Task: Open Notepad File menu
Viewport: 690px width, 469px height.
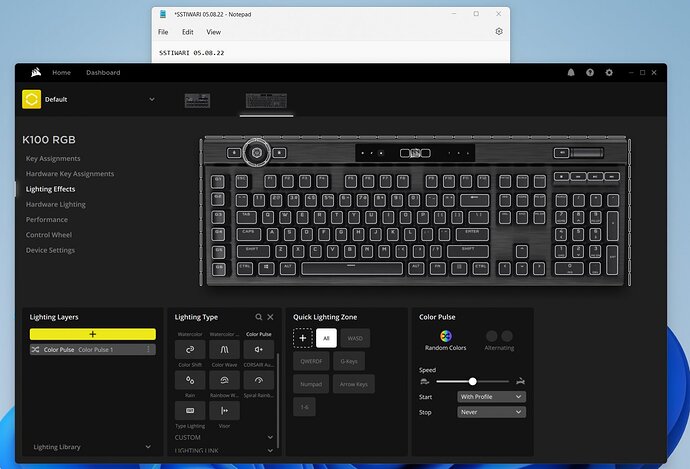Action: point(163,32)
